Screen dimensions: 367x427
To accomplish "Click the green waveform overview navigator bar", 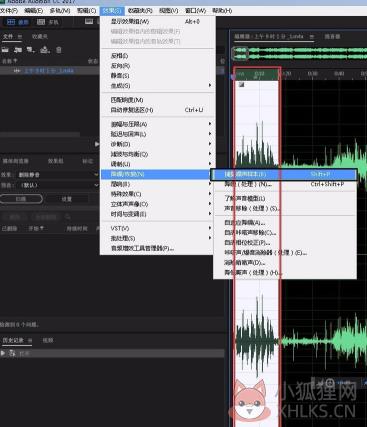I will [299, 53].
